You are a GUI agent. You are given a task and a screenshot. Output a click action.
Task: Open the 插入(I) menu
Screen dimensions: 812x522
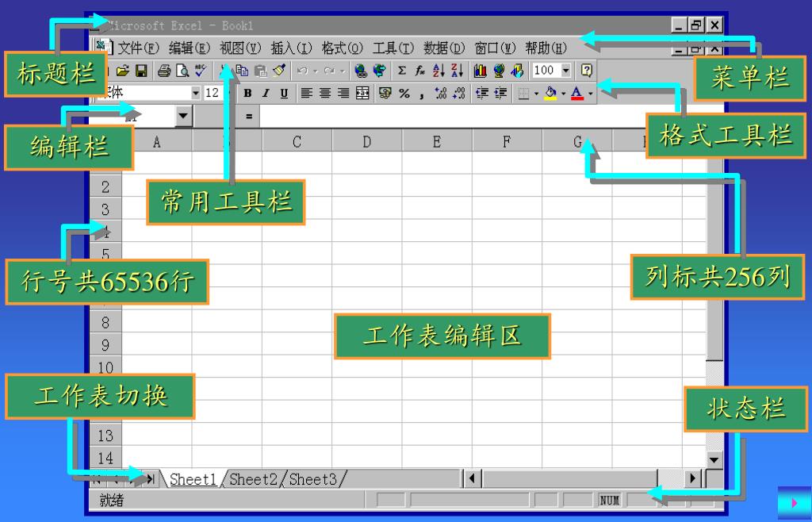(x=292, y=48)
